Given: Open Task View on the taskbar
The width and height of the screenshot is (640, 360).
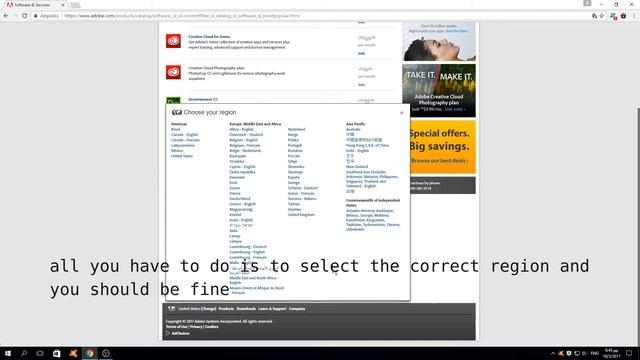Looking at the screenshot, I should pos(40,353).
